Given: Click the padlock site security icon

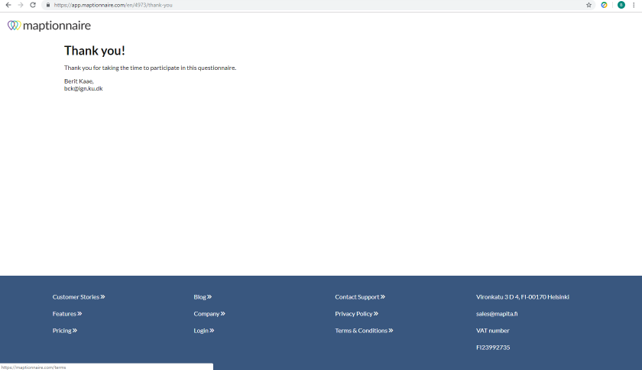Looking at the screenshot, I should coord(48,5).
